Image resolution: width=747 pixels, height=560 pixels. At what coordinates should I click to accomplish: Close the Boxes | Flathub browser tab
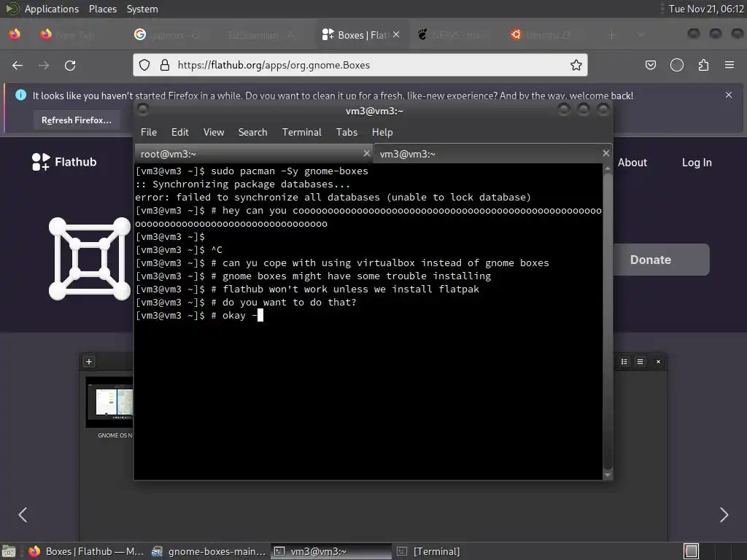coord(396,35)
